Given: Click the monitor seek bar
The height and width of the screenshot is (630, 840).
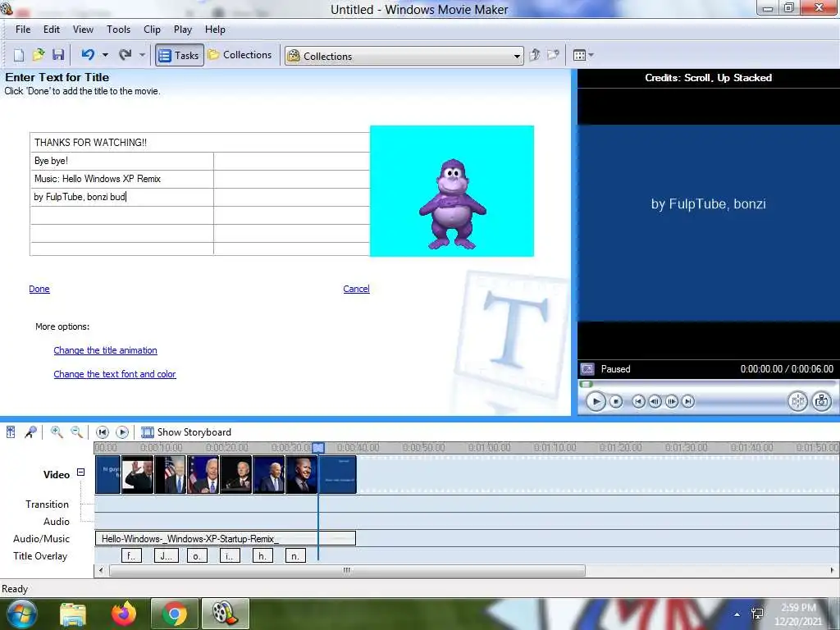Looking at the screenshot, I should (x=707, y=384).
